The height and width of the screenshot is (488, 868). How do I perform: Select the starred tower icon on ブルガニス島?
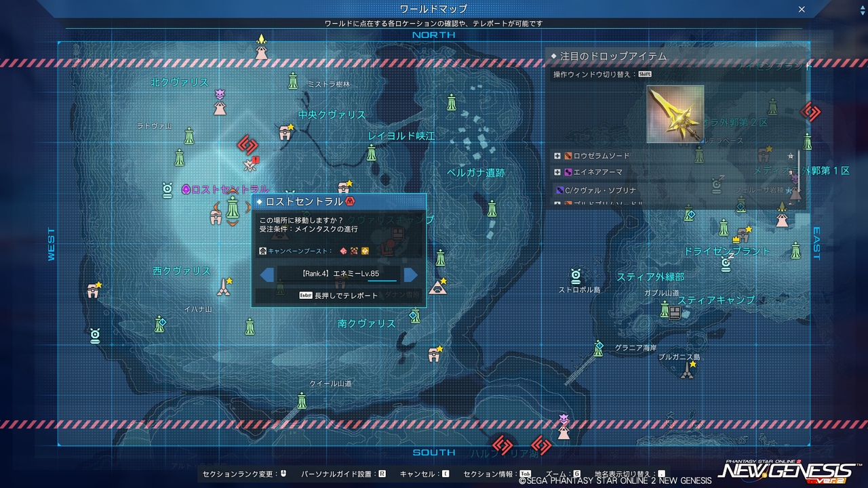tap(689, 370)
